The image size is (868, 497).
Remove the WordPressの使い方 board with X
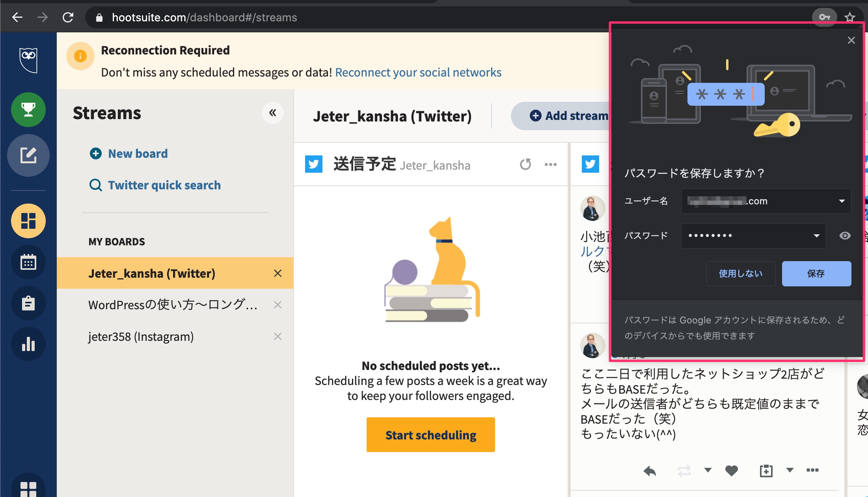pos(278,305)
